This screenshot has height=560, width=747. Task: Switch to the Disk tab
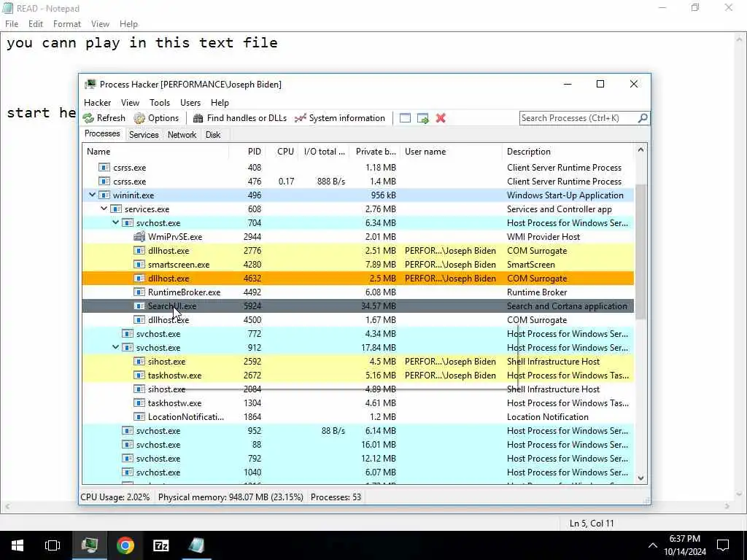point(213,135)
